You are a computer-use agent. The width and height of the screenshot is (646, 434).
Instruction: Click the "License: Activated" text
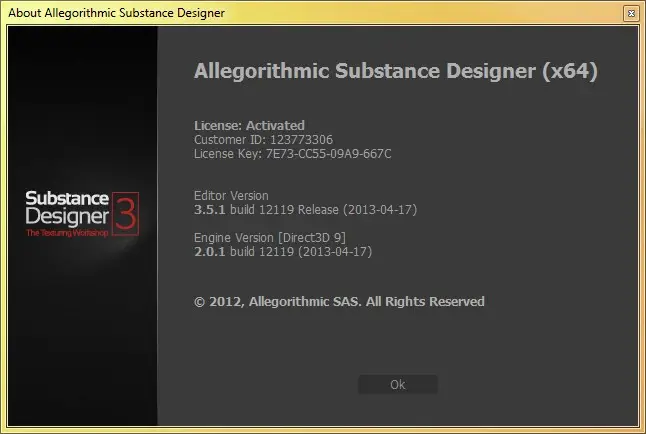coord(249,125)
